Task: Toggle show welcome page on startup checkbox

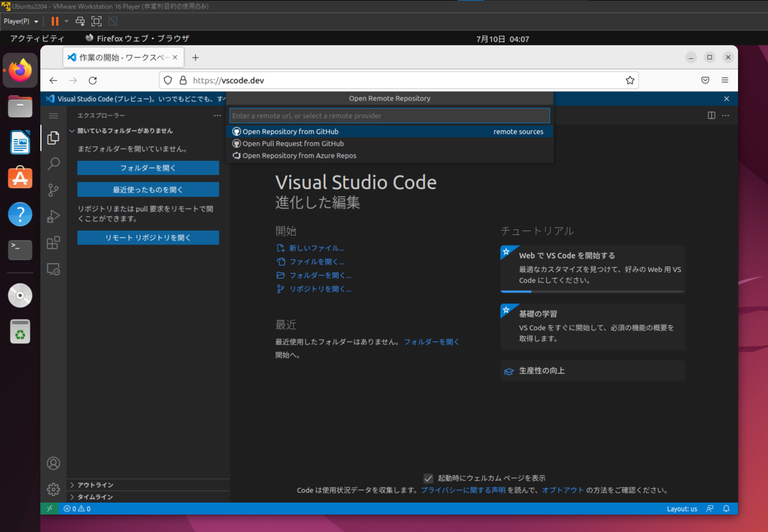Action: (428, 478)
